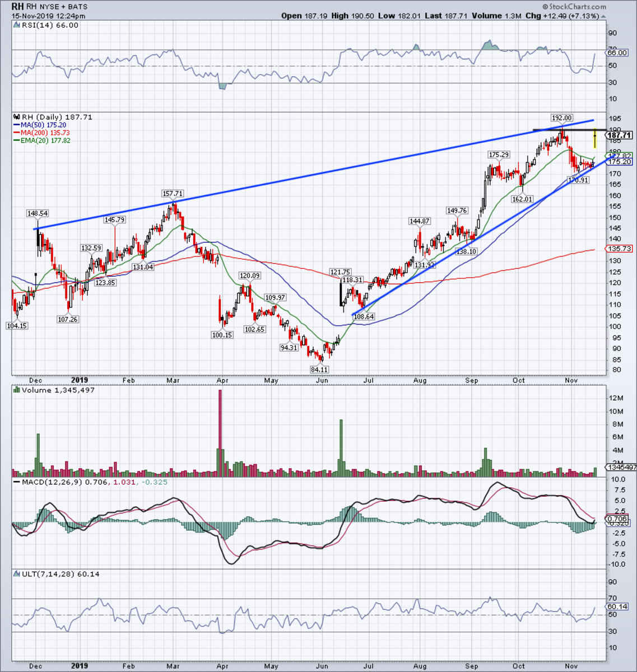Click the 109.97 May high label
637x672 pixels.
(x=275, y=297)
